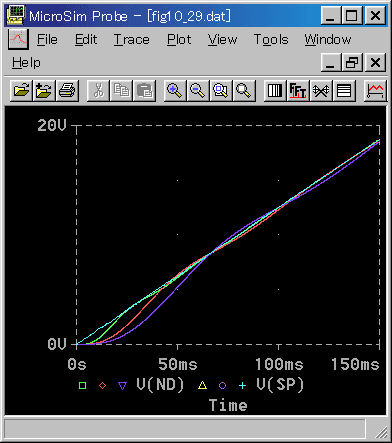Expand the Tools menu
Viewport: 392px width, 443px height.
(x=271, y=40)
